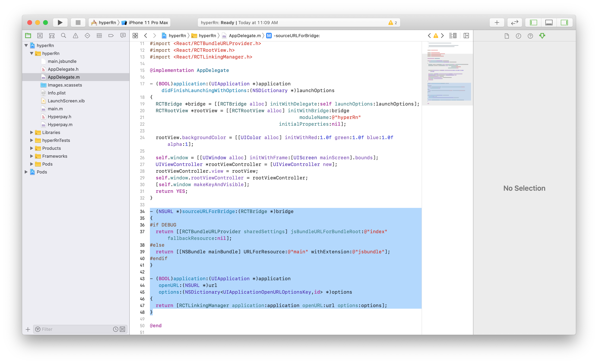Open the editor options lines menu

click(453, 36)
